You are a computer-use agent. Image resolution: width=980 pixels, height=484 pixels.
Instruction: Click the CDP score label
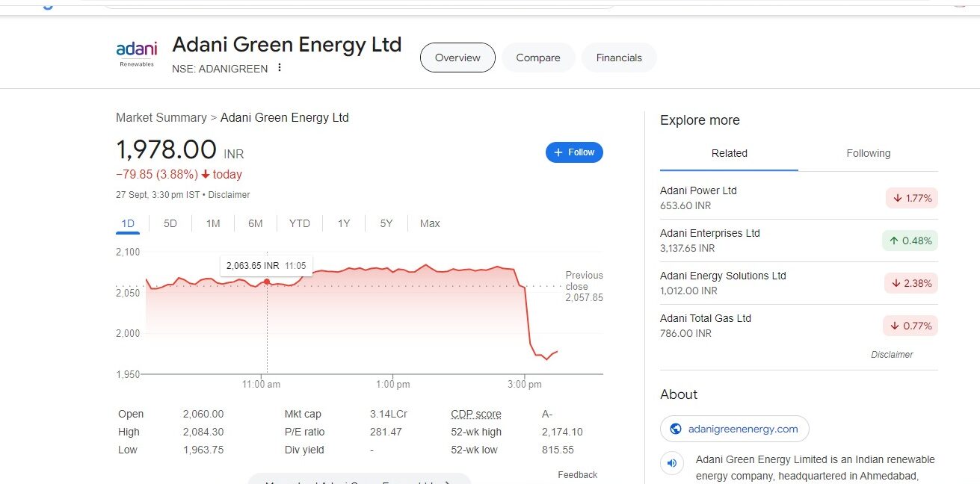coord(476,414)
